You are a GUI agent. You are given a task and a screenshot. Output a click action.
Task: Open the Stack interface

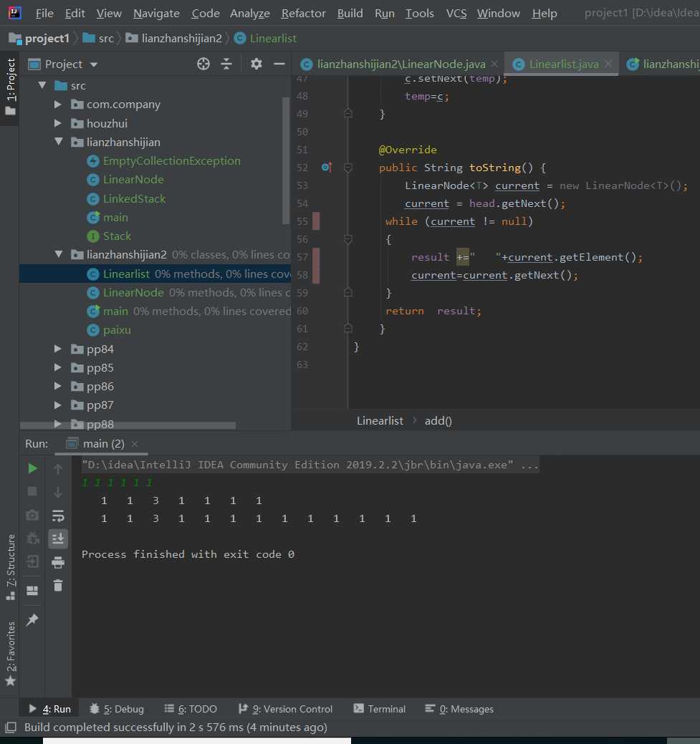coord(117,236)
